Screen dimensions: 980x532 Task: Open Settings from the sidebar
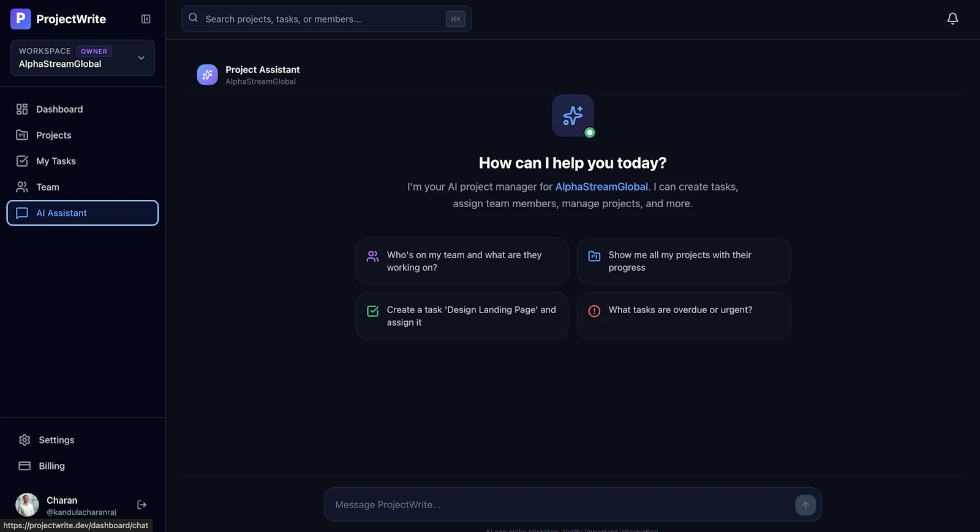(83, 440)
